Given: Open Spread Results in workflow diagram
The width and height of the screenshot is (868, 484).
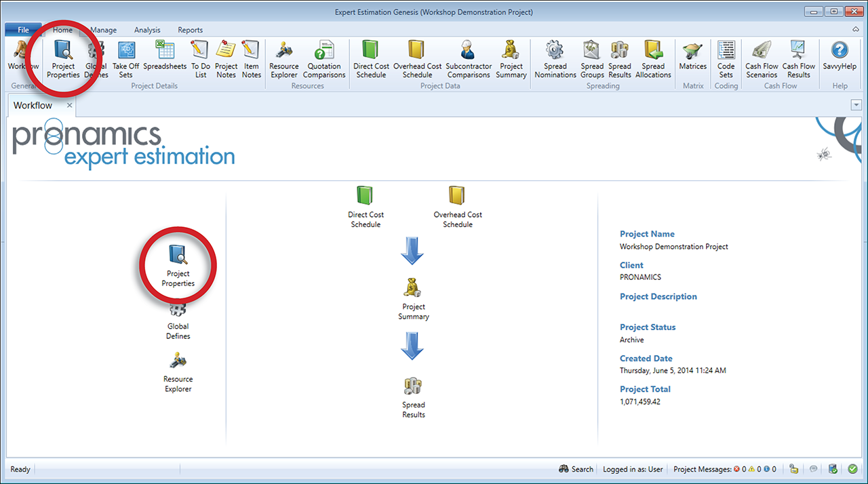Looking at the screenshot, I should pos(414,397).
